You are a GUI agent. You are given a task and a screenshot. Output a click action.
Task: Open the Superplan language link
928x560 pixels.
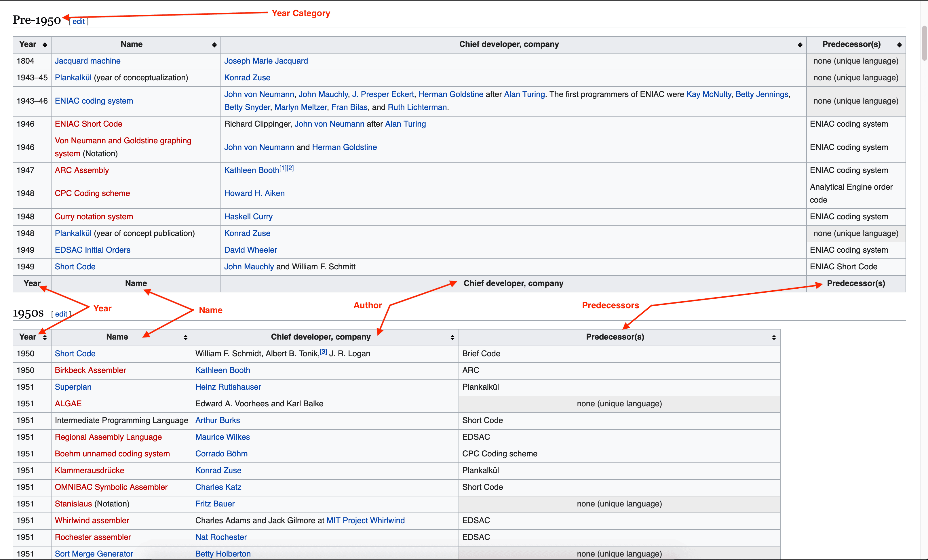(73, 387)
